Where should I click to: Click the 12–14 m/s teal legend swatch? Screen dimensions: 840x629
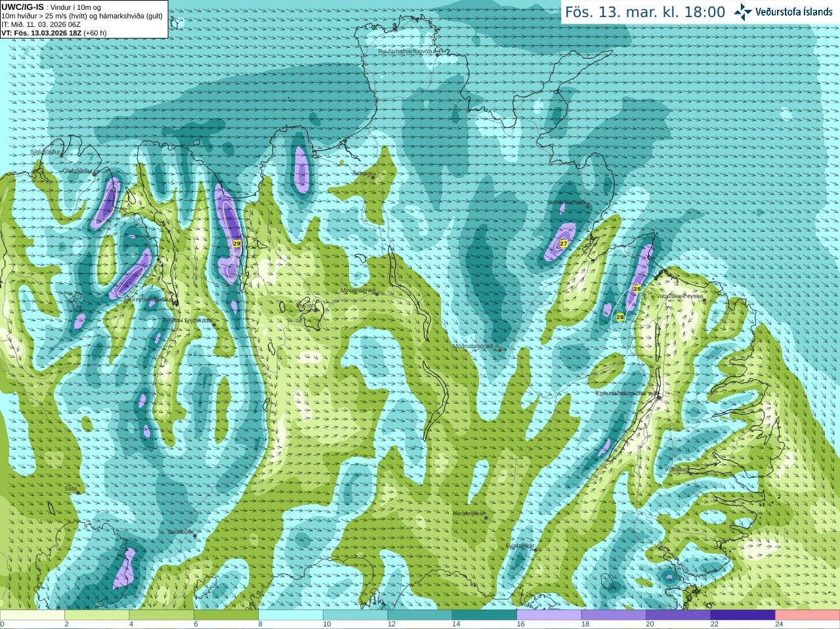[420, 615]
